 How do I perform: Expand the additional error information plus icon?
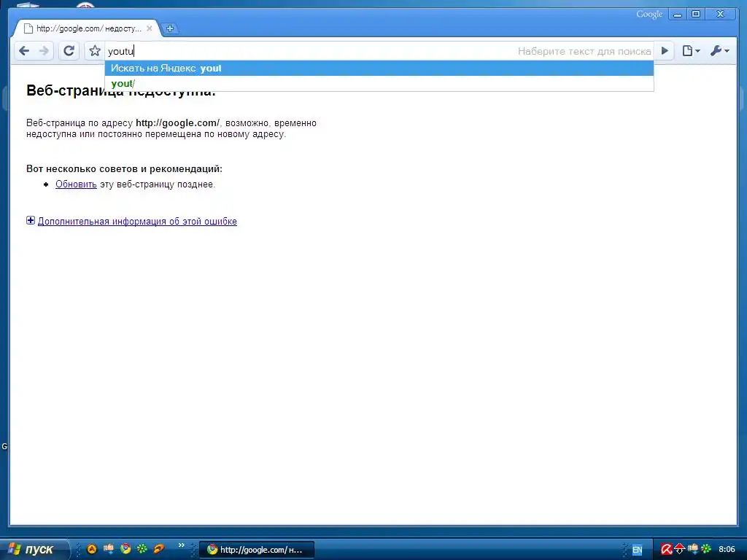(31, 220)
